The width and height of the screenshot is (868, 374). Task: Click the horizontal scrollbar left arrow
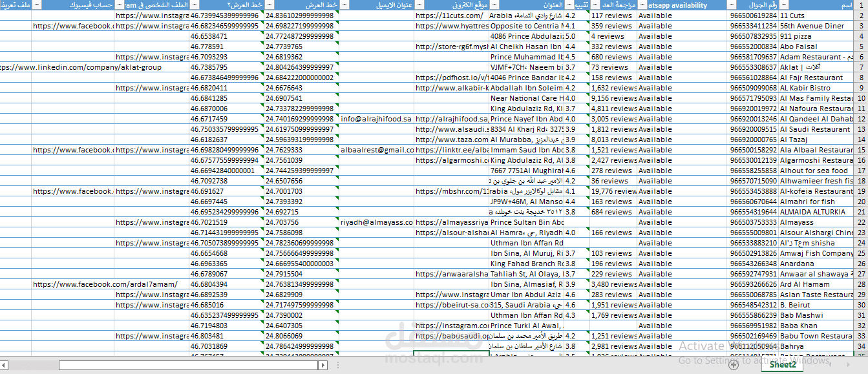point(5,365)
